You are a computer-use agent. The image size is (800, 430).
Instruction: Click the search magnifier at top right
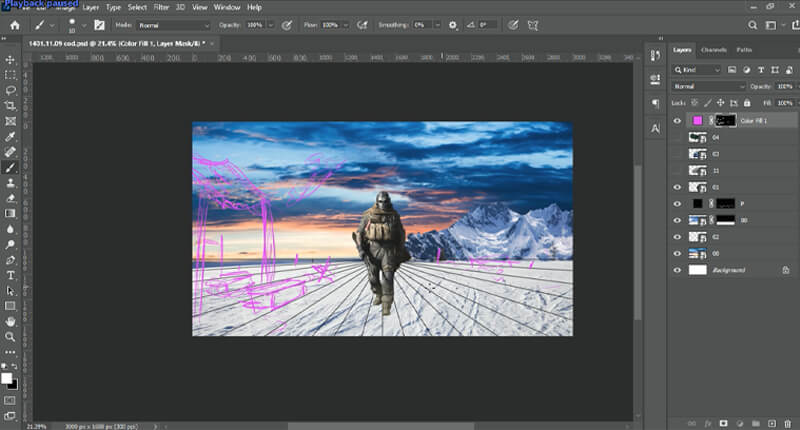coord(753,25)
